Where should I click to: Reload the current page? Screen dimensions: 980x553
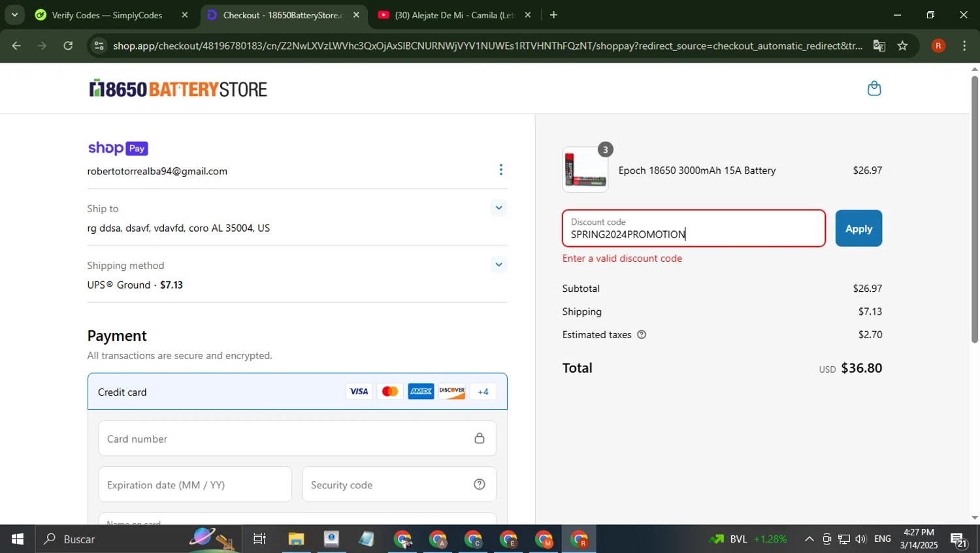[68, 46]
